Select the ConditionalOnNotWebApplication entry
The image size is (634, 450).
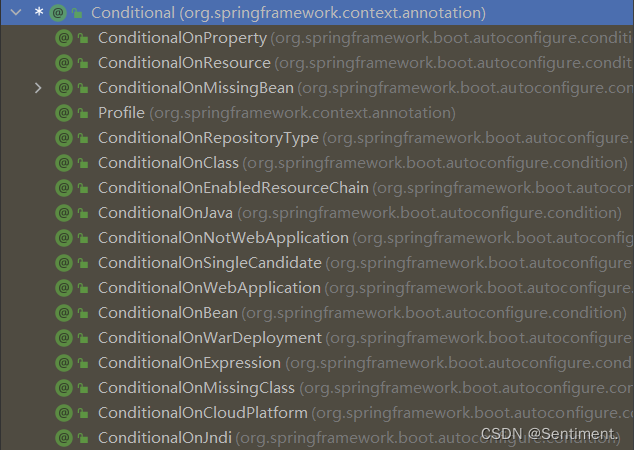(x=223, y=238)
